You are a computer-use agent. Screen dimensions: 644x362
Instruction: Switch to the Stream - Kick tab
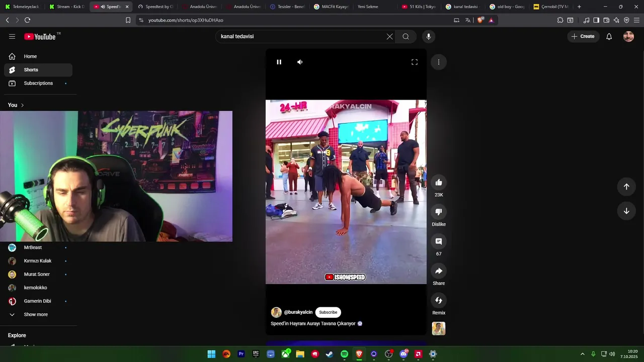click(x=66, y=7)
